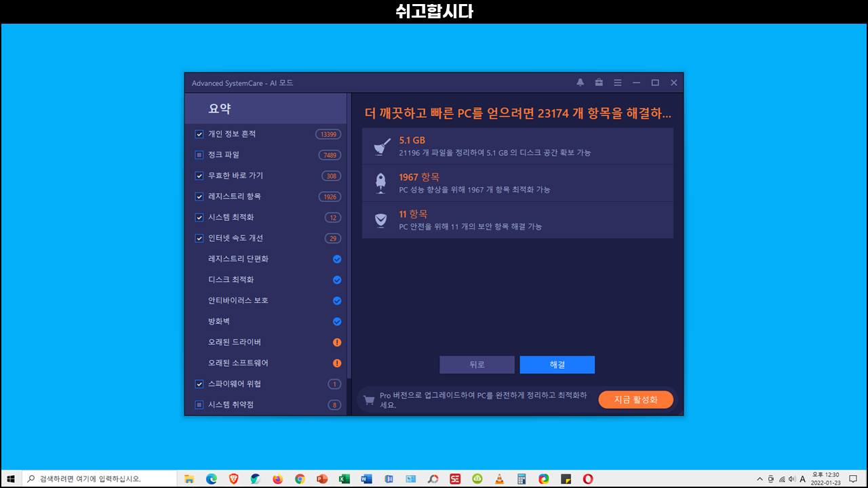Viewport: 868px width, 488px height.
Task: Select the 요약 summary header
Action: tap(265, 108)
